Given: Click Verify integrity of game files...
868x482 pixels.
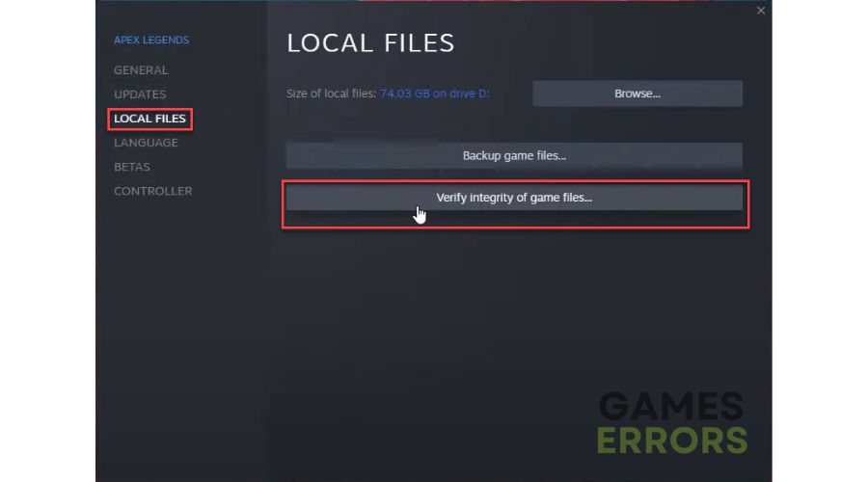Looking at the screenshot, I should (x=514, y=198).
